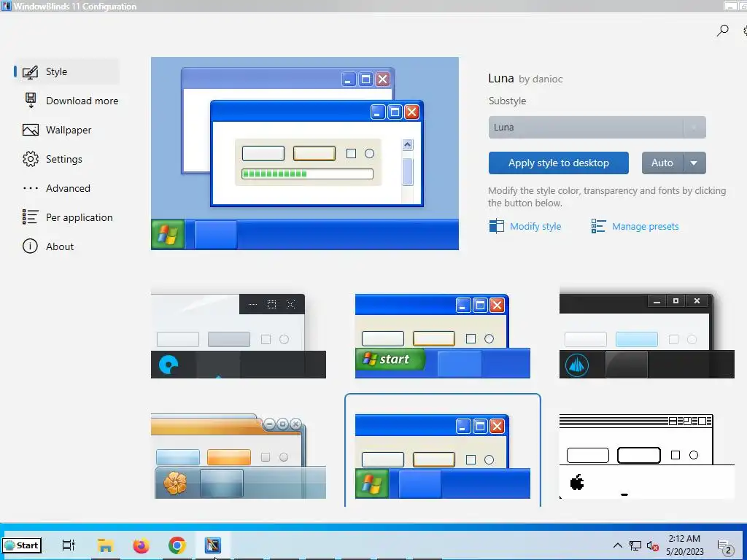Screen dimensions: 747x560
Task: Click the Download more icon
Action: (31, 101)
